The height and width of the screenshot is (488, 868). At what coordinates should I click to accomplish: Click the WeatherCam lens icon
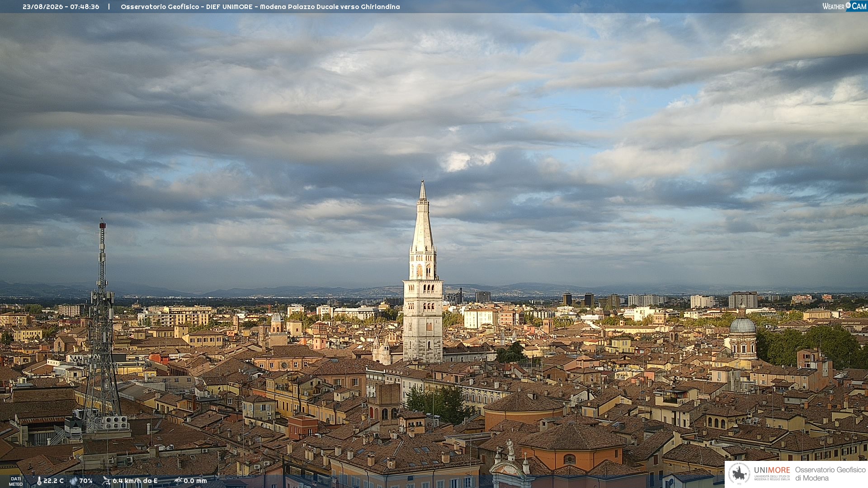(848, 5)
